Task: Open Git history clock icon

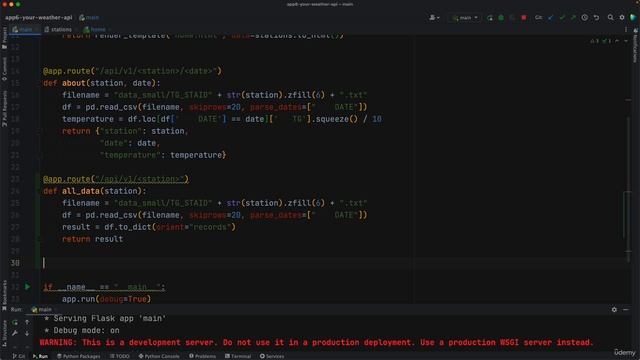Action: tap(584, 18)
